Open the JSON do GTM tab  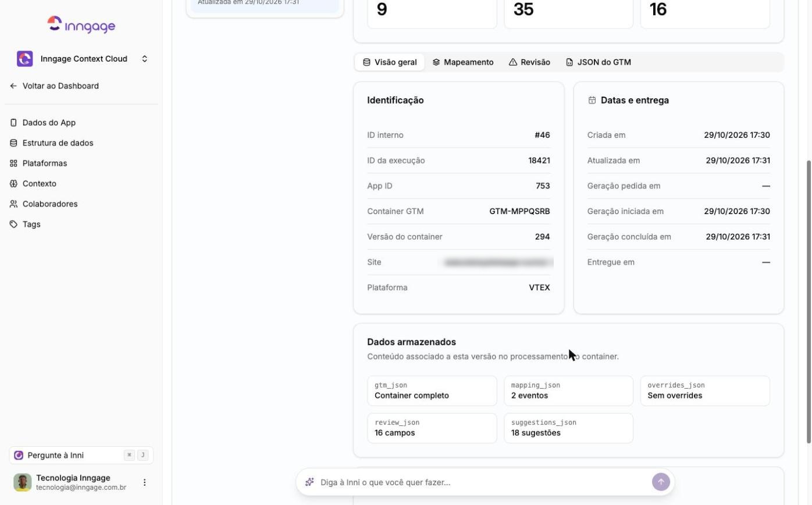(x=599, y=62)
